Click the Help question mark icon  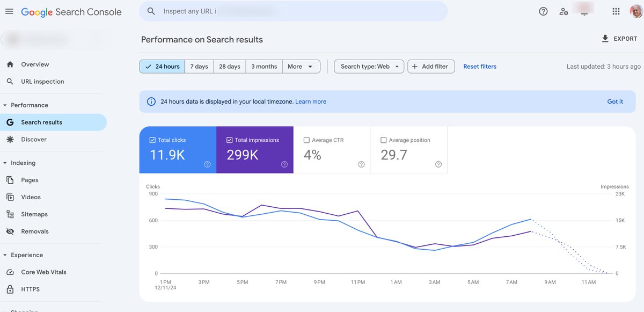click(x=543, y=11)
